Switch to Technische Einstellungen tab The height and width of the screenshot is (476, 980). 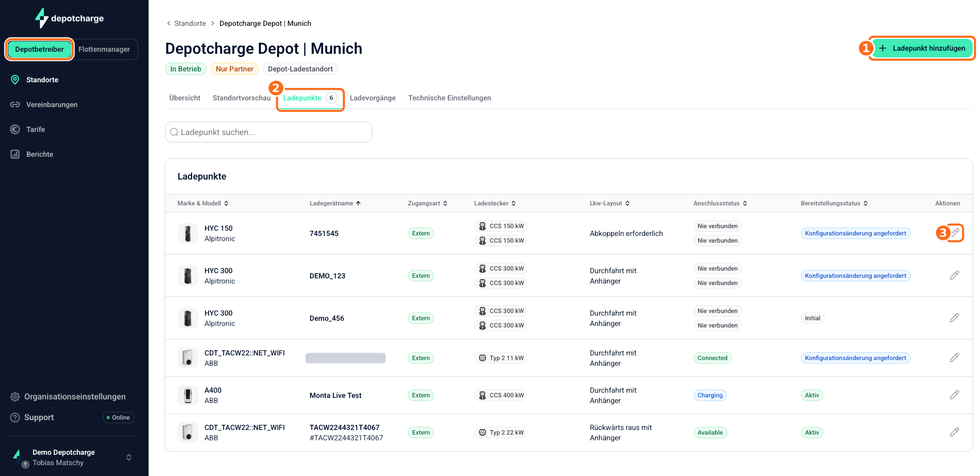(x=450, y=98)
